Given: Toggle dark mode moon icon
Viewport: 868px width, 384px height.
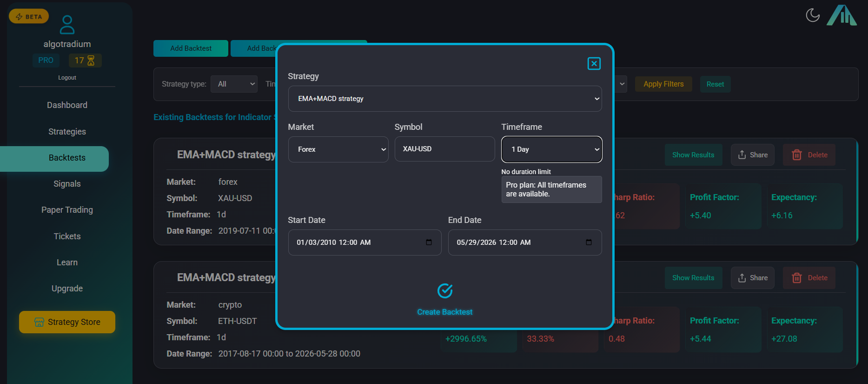Looking at the screenshot, I should click(x=813, y=15).
